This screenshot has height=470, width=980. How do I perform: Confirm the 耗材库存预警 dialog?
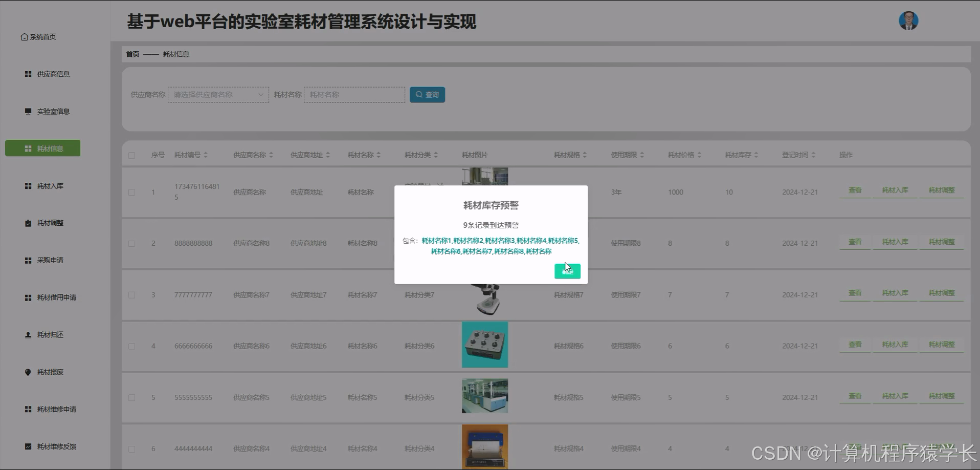[567, 271]
